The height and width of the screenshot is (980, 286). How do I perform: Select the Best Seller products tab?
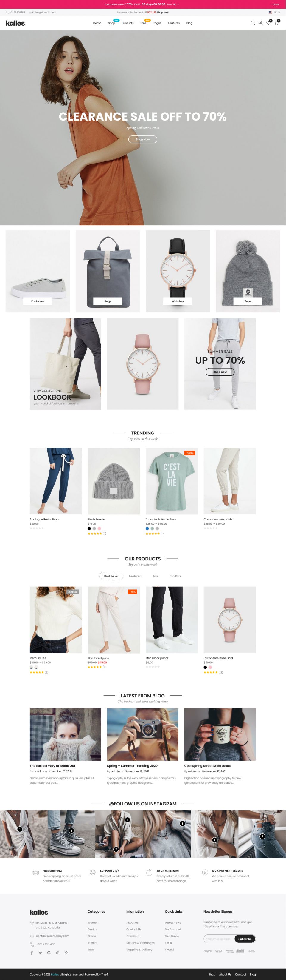(x=111, y=576)
